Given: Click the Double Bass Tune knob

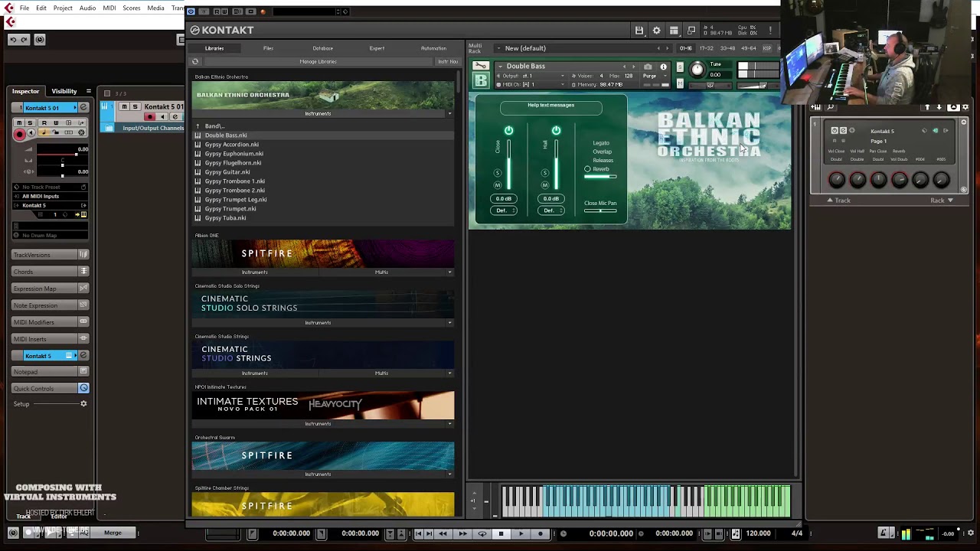Looking at the screenshot, I should [x=697, y=70].
